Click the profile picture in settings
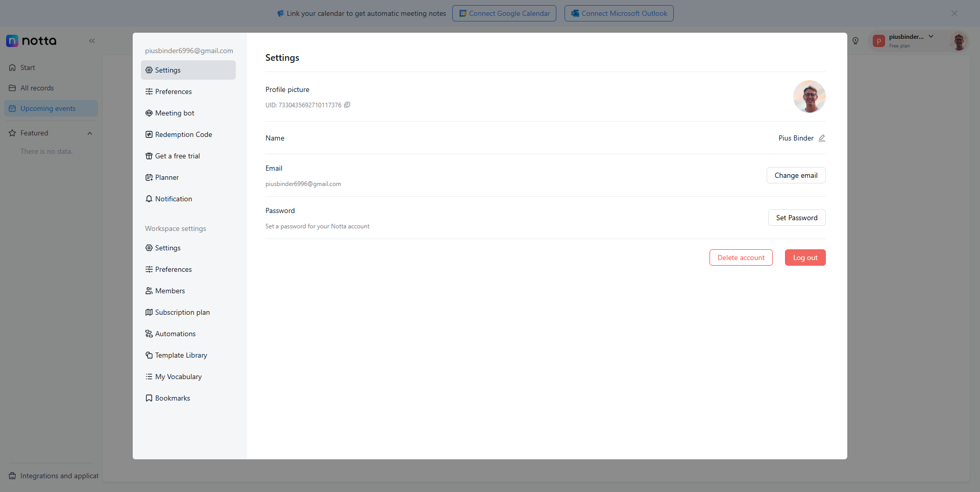 [809, 97]
